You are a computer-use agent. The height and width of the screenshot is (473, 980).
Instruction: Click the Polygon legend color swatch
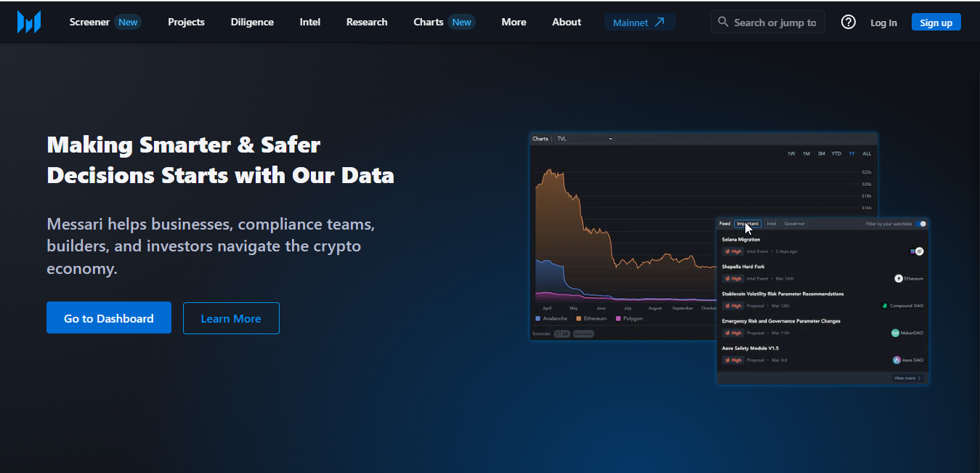(x=618, y=318)
